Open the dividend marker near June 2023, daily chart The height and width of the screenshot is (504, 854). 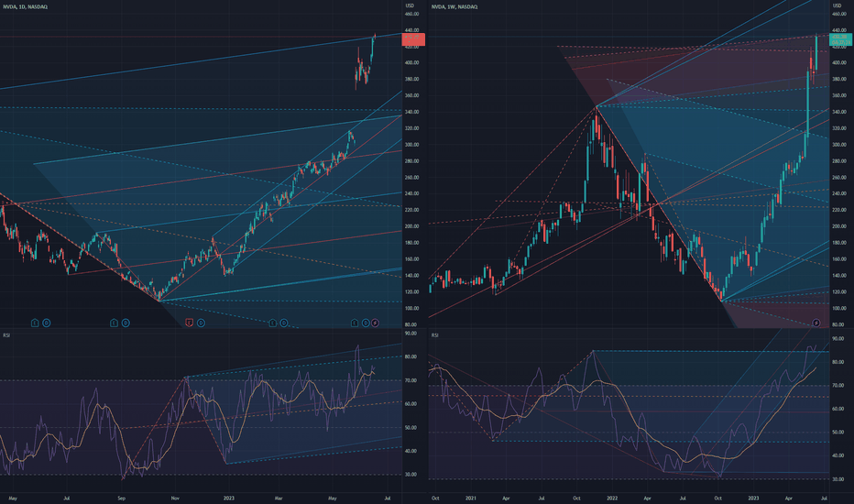pyautogui.click(x=366, y=323)
